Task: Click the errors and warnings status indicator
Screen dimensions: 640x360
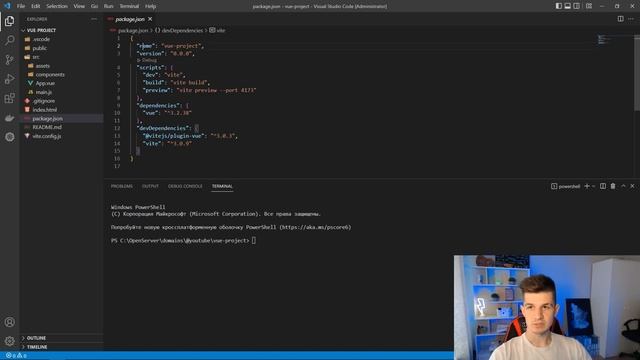Action: 16,356
